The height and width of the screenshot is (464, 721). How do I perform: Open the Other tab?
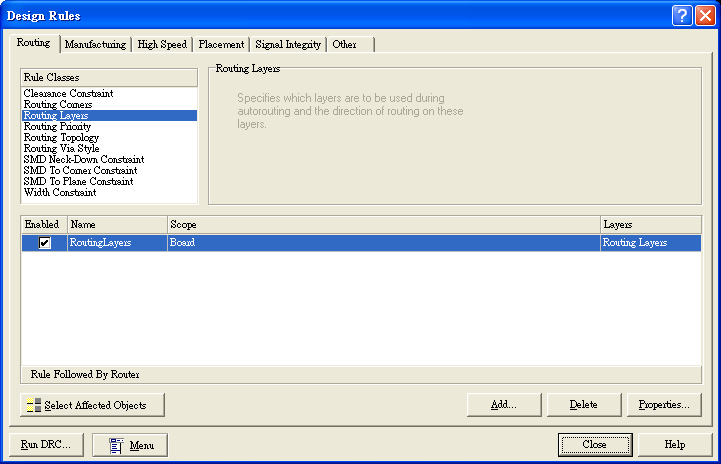coord(345,45)
